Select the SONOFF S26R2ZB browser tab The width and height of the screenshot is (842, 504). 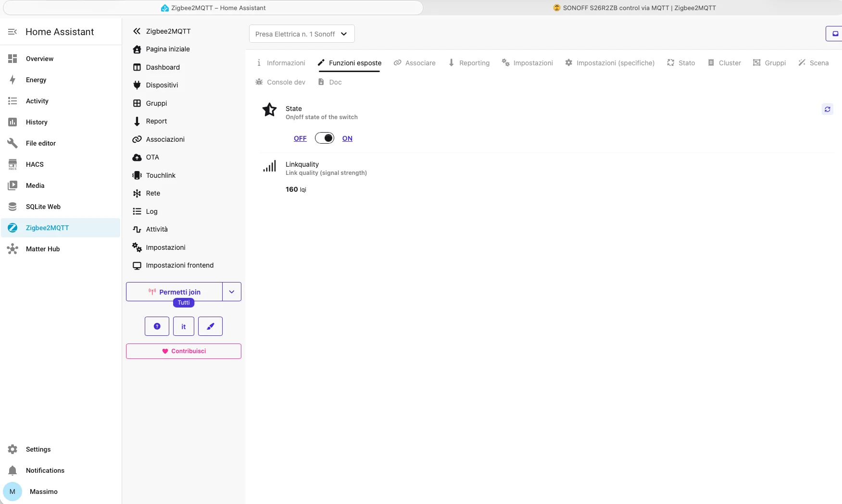click(634, 8)
